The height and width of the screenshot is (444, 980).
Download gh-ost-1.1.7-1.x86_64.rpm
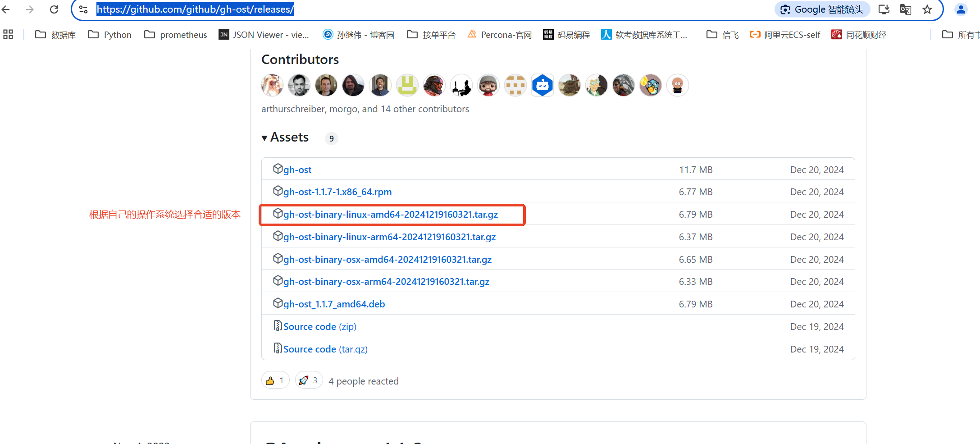tap(337, 192)
